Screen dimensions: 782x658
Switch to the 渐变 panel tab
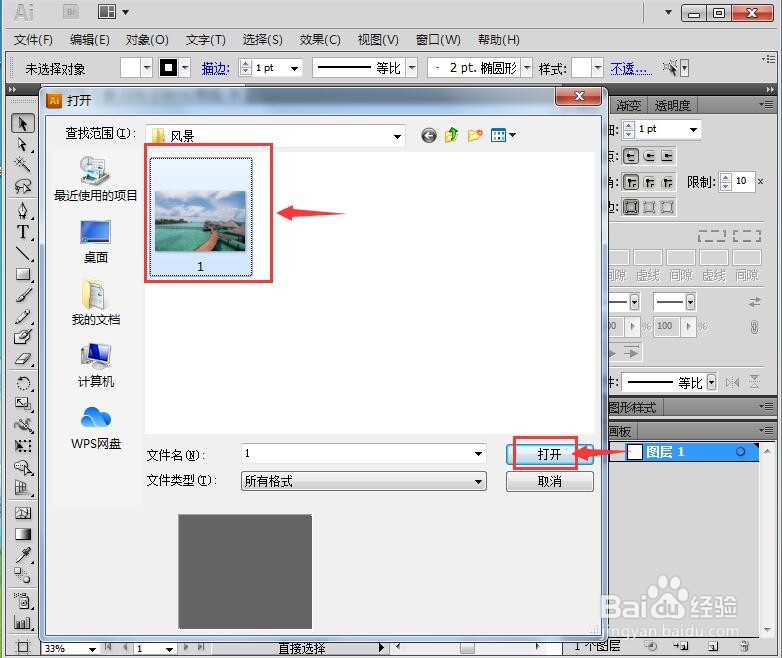628,105
